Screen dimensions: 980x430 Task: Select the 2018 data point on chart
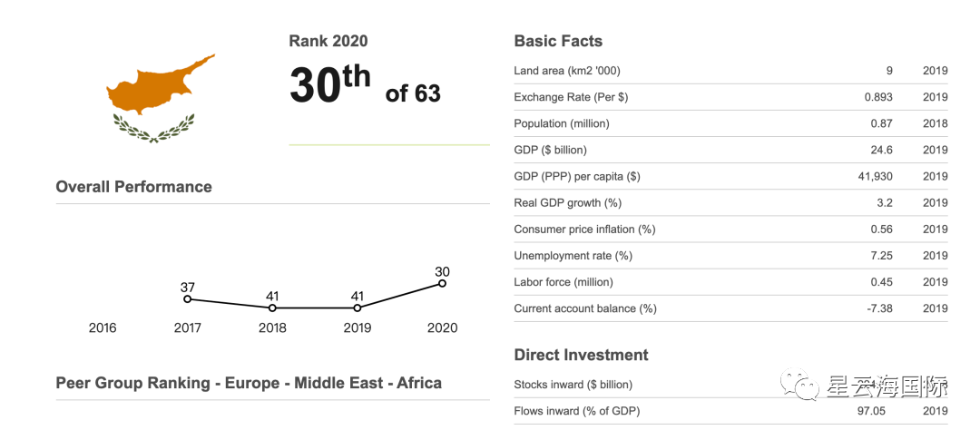tap(272, 308)
